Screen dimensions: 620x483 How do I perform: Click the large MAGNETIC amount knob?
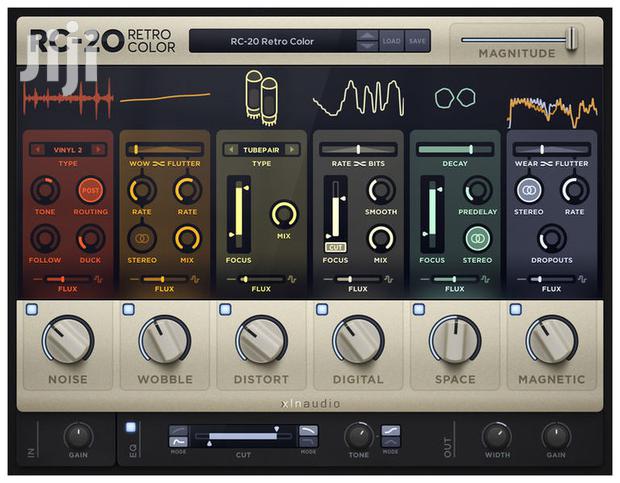pyautogui.click(x=552, y=340)
